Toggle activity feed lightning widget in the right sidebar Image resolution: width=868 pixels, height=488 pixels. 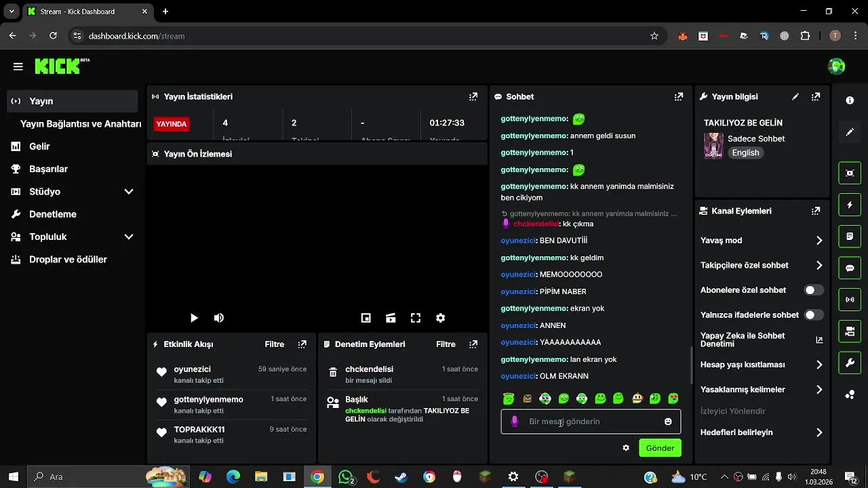850,205
